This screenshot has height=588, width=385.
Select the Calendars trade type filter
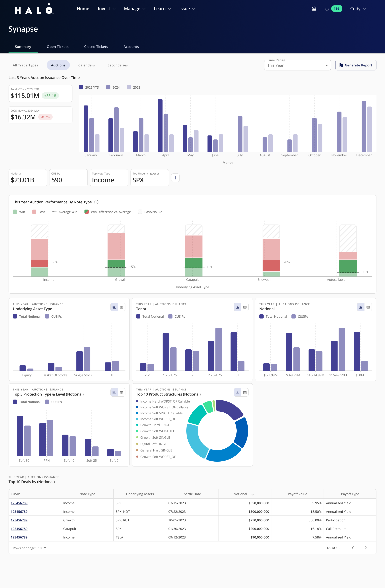click(x=86, y=65)
